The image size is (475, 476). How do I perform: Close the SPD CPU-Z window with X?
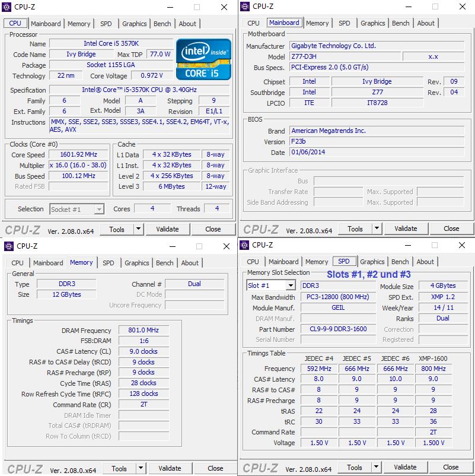click(461, 245)
